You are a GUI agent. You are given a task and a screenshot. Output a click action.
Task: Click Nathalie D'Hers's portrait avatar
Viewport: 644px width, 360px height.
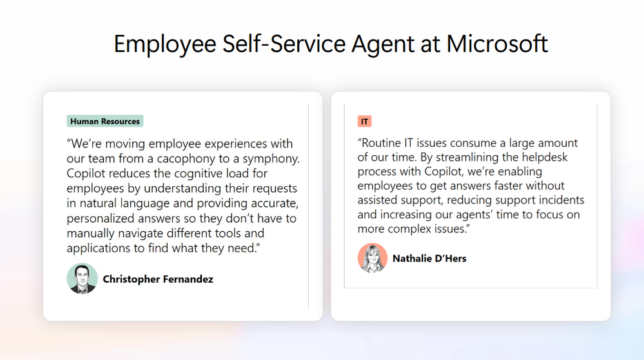[373, 258]
